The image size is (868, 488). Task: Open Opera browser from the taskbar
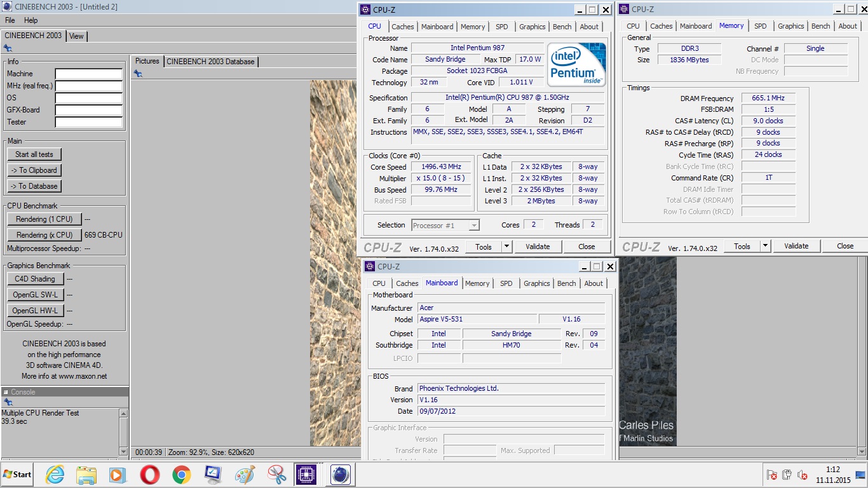click(x=150, y=475)
